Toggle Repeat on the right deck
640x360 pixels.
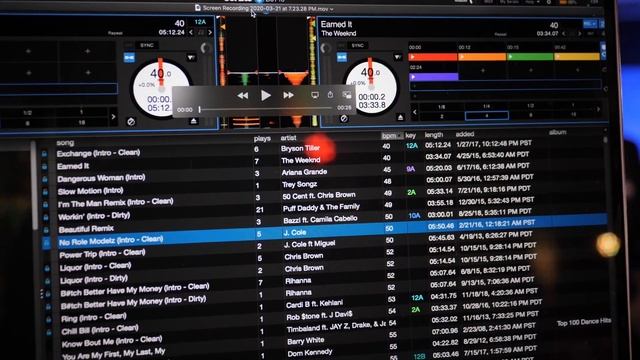[x=500, y=34]
